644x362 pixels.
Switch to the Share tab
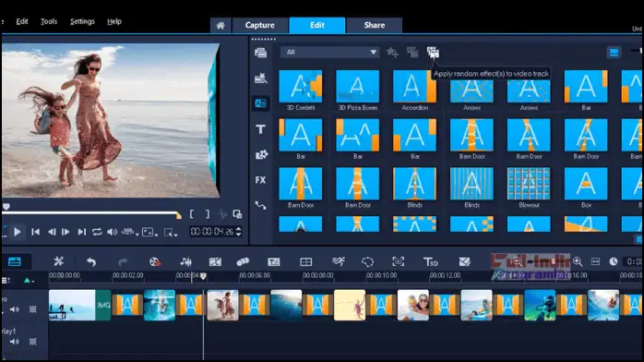tap(375, 25)
